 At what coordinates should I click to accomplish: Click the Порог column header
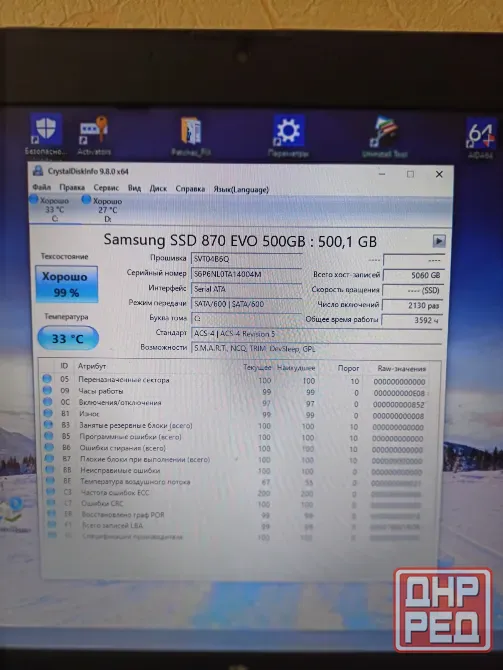click(348, 368)
